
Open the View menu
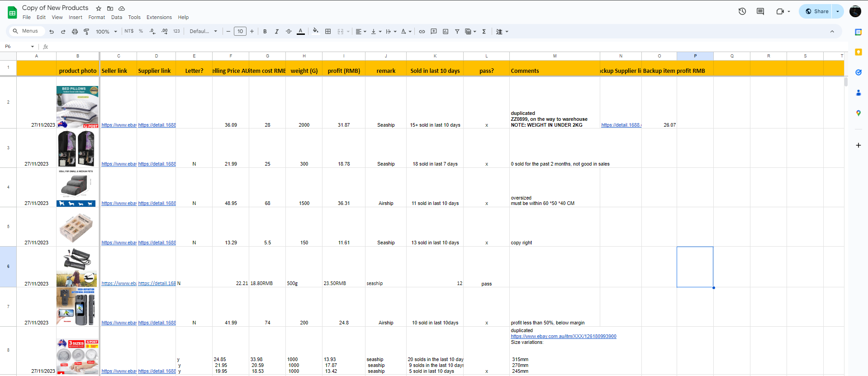click(57, 17)
